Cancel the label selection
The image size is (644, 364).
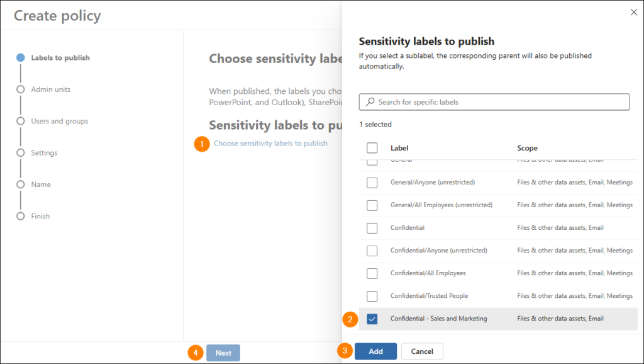(x=422, y=351)
